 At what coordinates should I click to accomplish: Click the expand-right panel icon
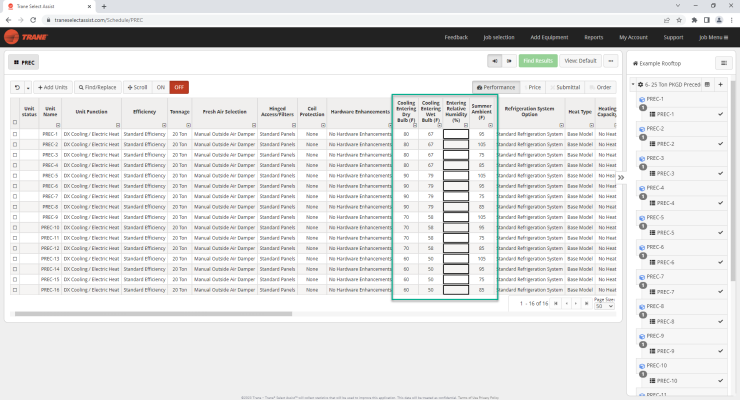[x=509, y=61]
